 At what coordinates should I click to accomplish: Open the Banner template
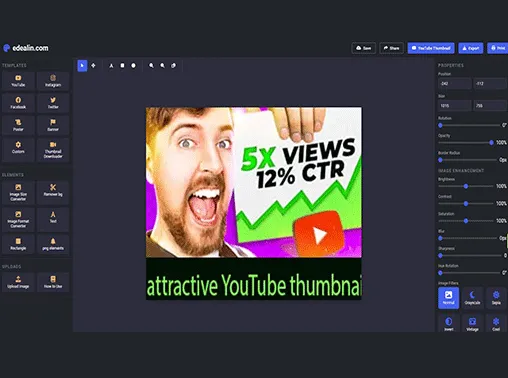[53, 125]
